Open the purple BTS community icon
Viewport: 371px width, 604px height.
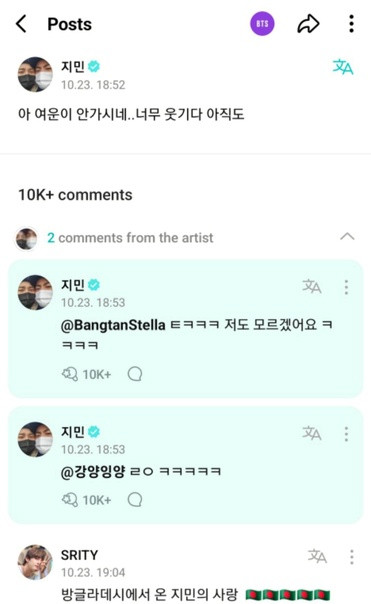point(262,24)
